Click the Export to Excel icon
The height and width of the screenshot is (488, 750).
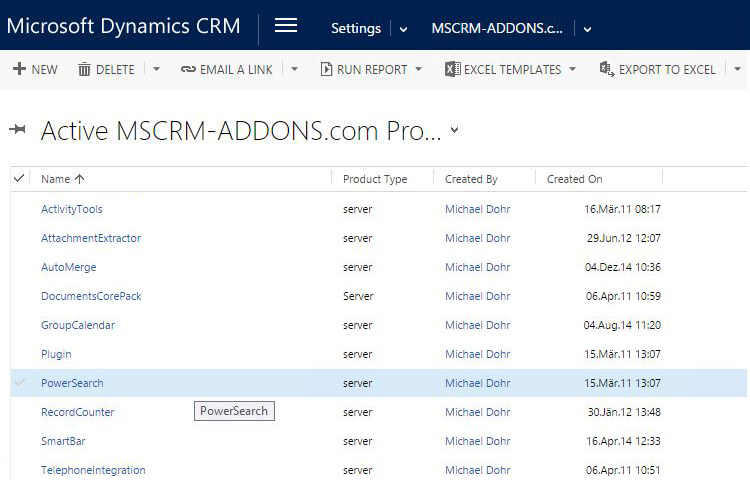tap(607, 69)
